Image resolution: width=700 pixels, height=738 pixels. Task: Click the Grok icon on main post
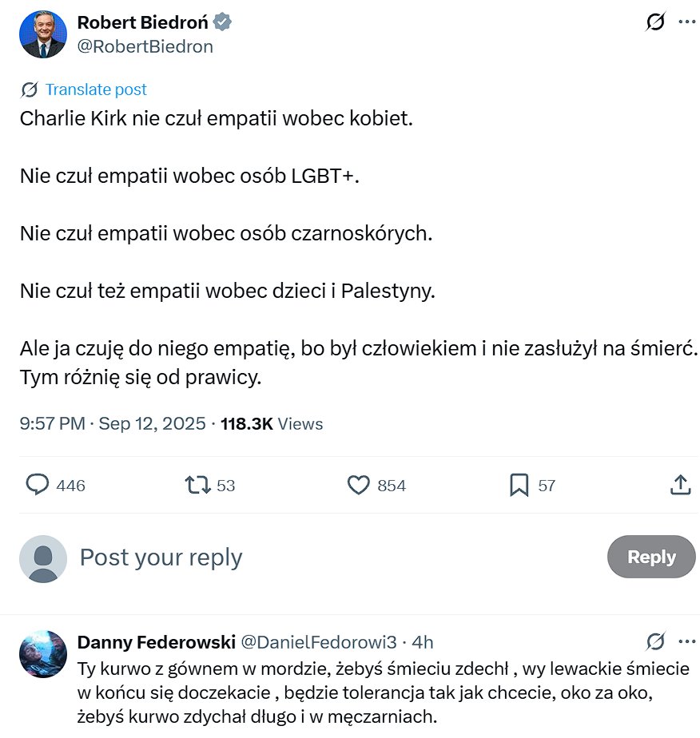(655, 22)
